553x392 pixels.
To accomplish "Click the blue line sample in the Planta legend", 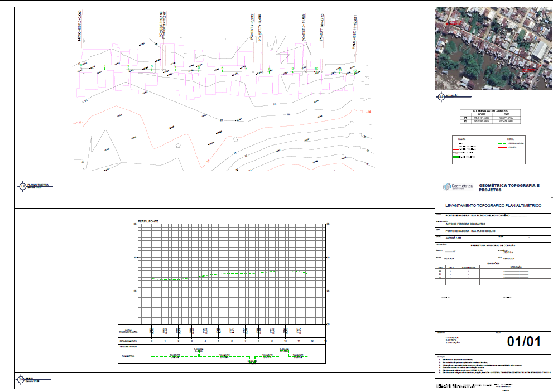I will (x=456, y=146).
